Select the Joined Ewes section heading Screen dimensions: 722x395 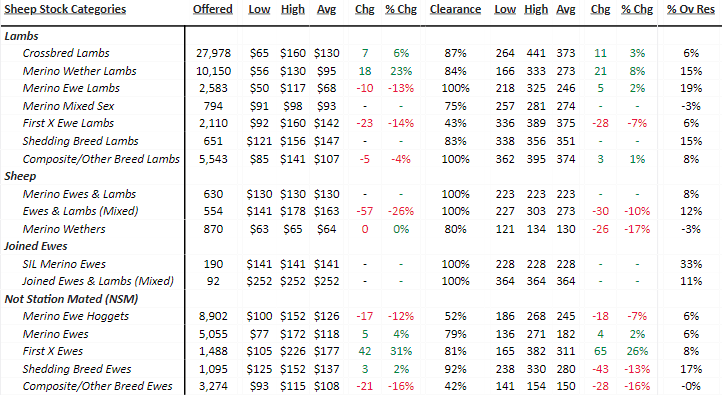pyautogui.click(x=36, y=246)
